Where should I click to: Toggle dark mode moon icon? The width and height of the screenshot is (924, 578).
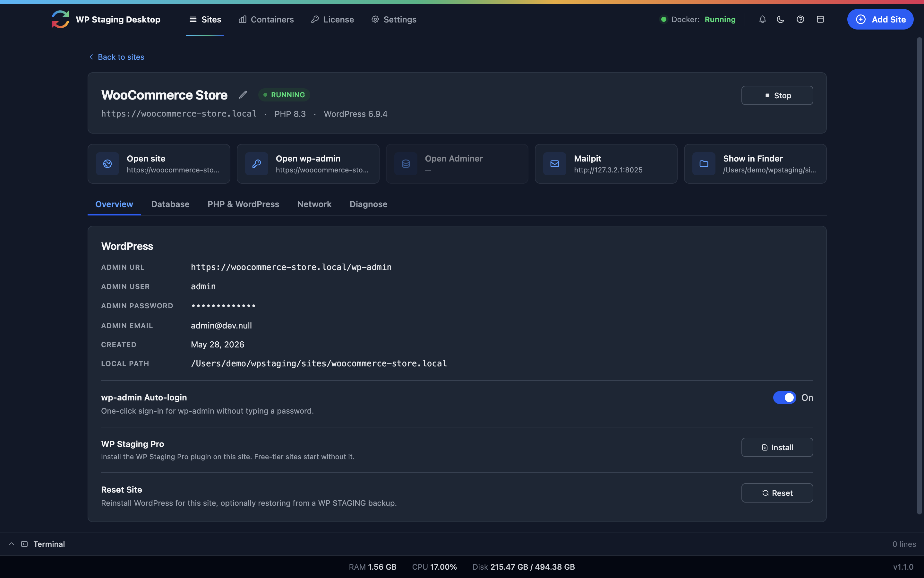click(781, 19)
